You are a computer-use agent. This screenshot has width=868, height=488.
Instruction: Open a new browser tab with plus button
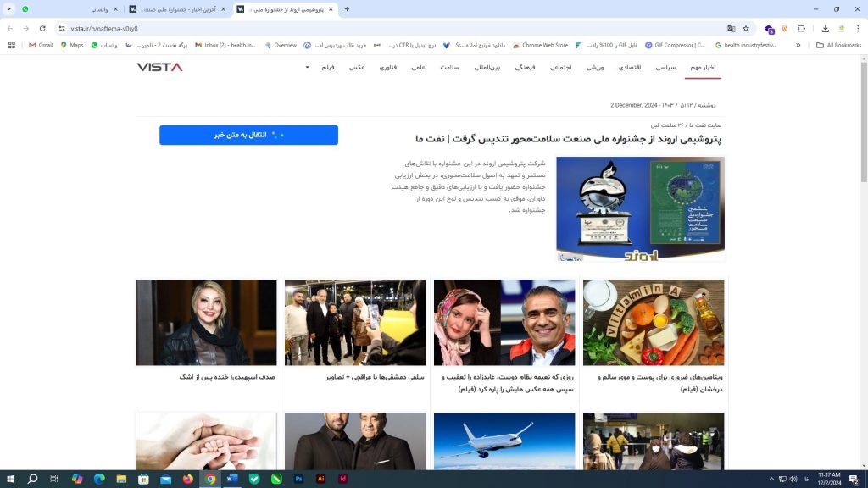point(347,9)
